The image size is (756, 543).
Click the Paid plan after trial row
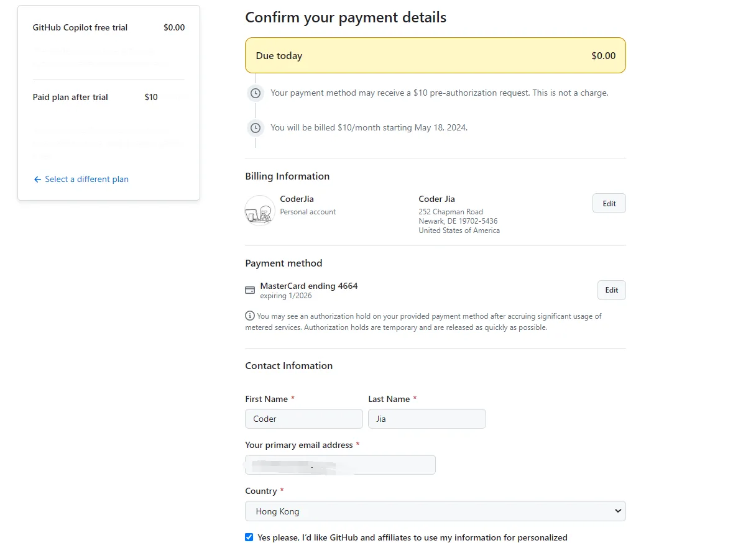click(109, 98)
